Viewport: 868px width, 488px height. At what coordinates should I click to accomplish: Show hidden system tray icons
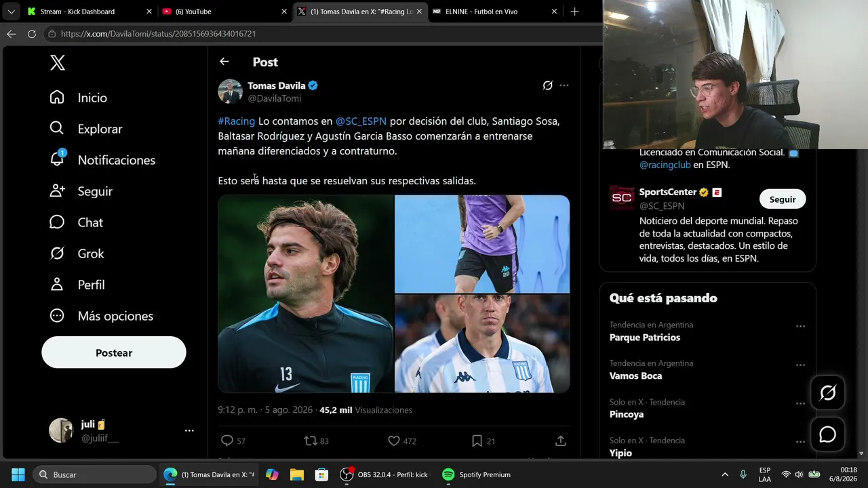725,474
